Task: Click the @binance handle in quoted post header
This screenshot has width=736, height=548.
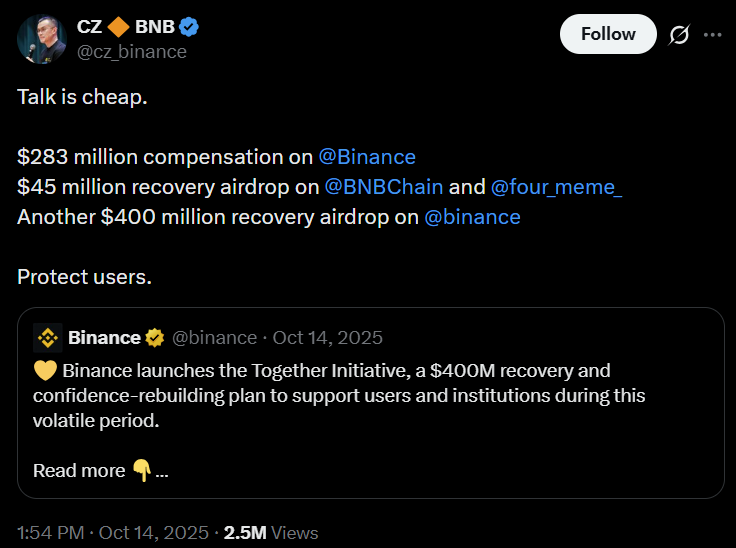Action: pos(215,338)
